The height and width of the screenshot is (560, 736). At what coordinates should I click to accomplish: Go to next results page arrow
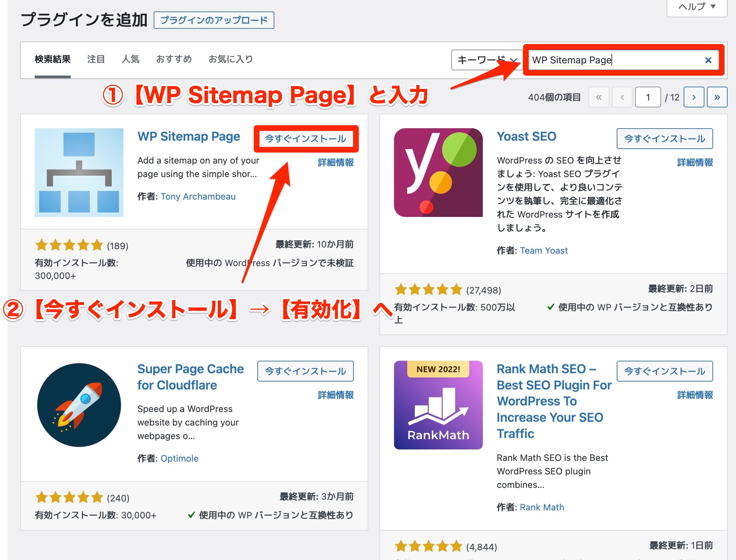pyautogui.click(x=694, y=97)
